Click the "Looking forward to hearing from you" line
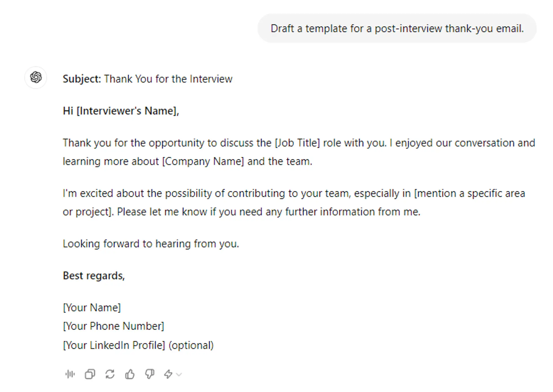 click(x=151, y=244)
